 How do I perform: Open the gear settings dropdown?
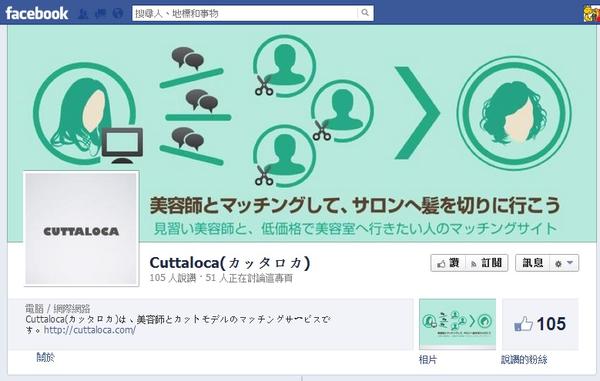tap(564, 263)
